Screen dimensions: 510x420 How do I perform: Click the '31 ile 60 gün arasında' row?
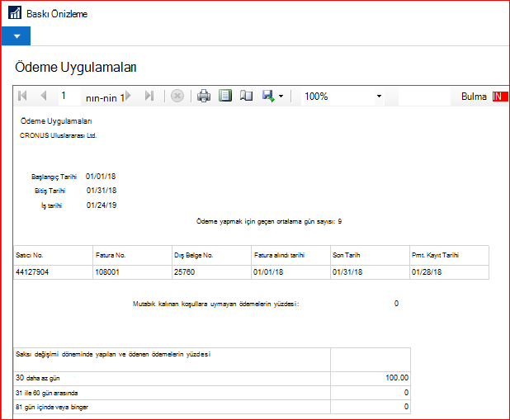click(212, 393)
